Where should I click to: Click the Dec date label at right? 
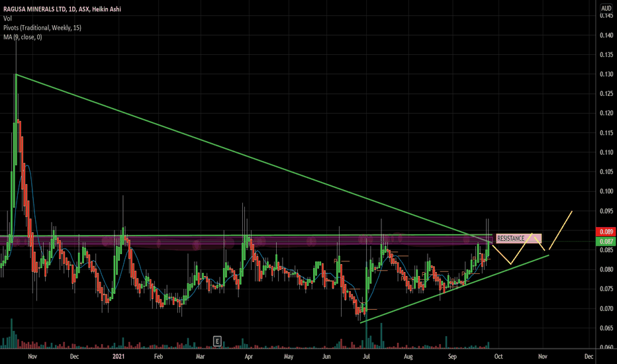pos(589,357)
